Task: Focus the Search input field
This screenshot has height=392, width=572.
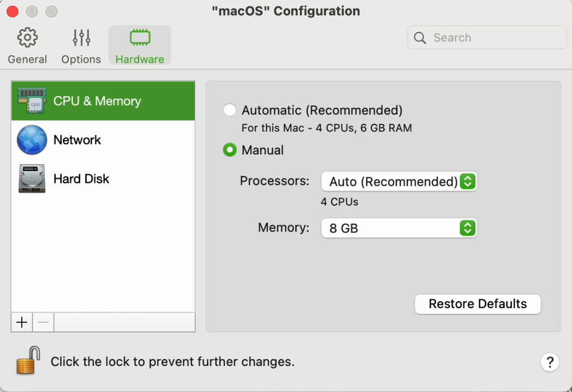Action: tap(494, 38)
